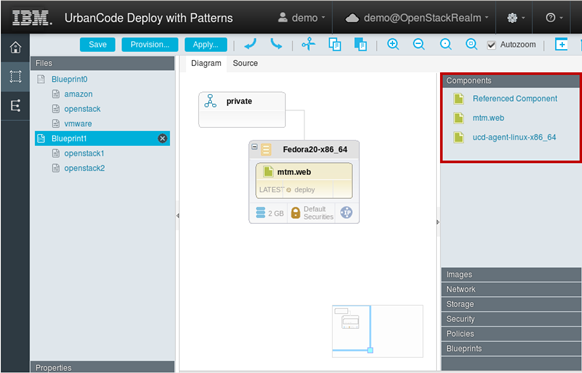Screen dimensions: 582x373
Task: Open the help question mark dropdown
Action: point(554,18)
